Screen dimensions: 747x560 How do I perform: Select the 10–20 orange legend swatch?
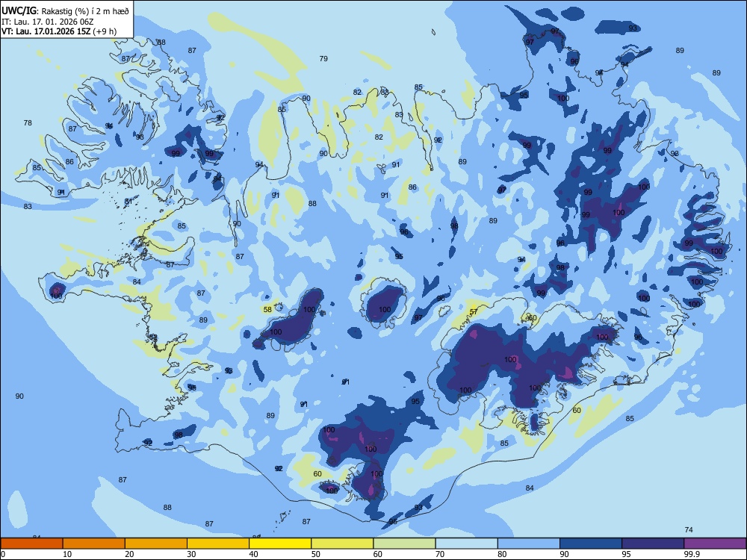click(x=94, y=544)
